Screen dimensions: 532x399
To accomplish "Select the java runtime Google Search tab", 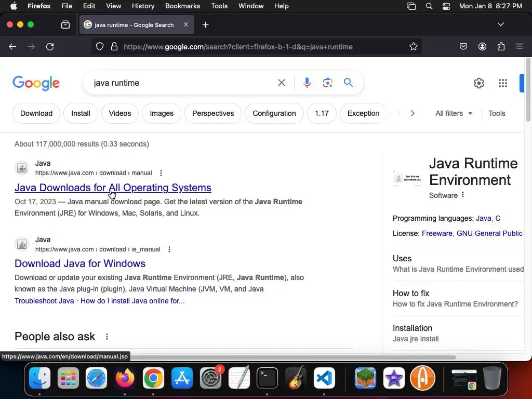I will click(x=134, y=25).
